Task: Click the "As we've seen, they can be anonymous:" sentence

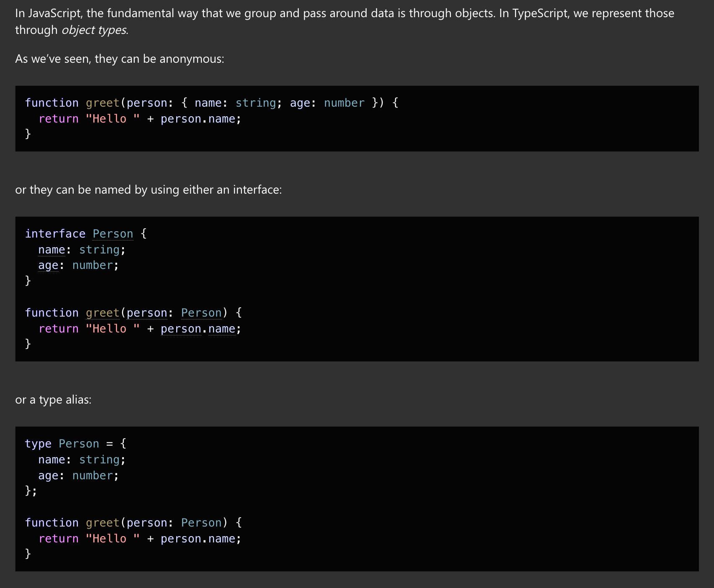Action: pos(120,59)
